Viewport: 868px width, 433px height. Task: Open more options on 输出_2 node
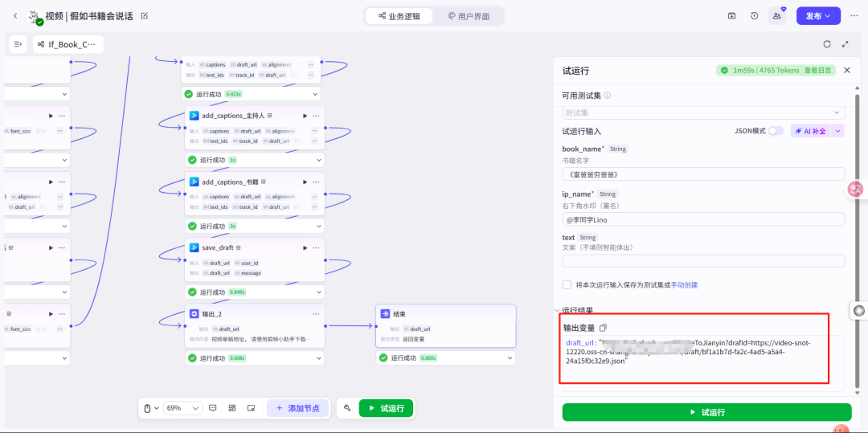click(316, 313)
